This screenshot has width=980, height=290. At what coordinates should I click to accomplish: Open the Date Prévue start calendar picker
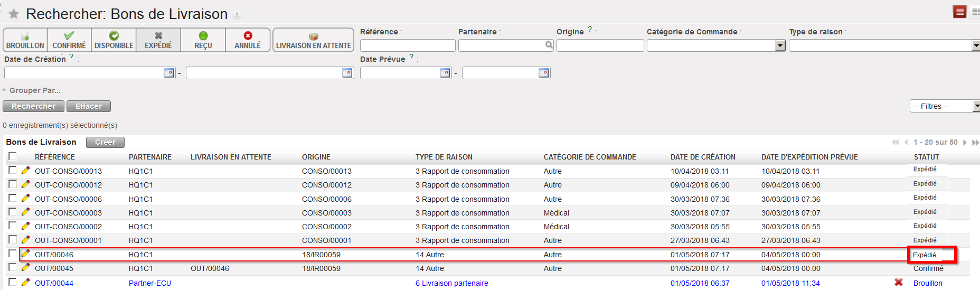click(445, 73)
